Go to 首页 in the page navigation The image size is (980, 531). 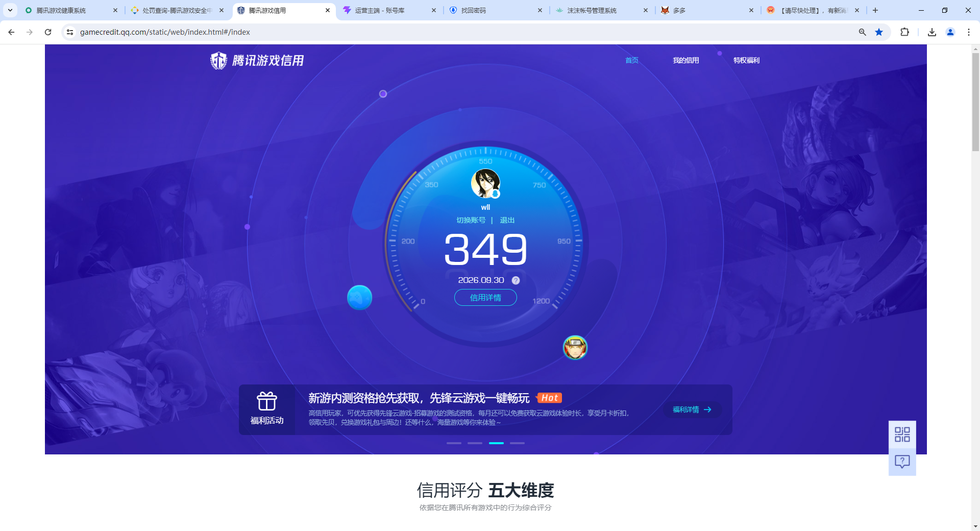pyautogui.click(x=632, y=60)
